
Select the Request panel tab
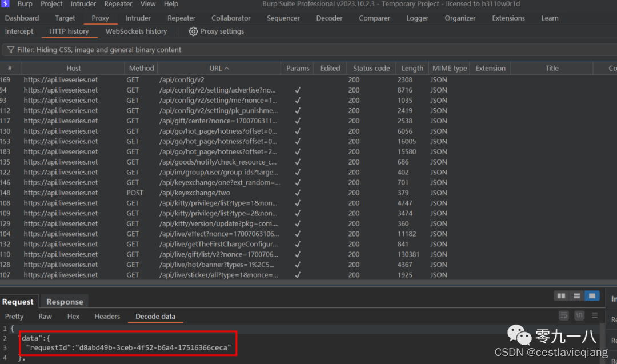(18, 302)
